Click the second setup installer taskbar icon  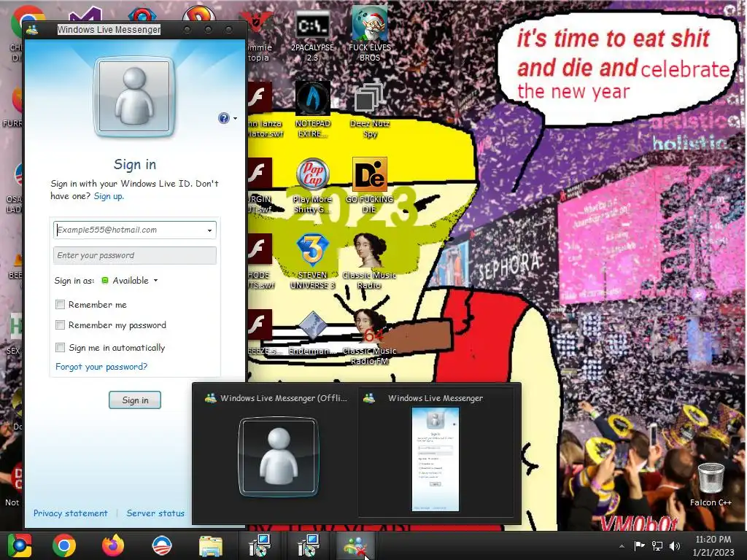(309, 545)
